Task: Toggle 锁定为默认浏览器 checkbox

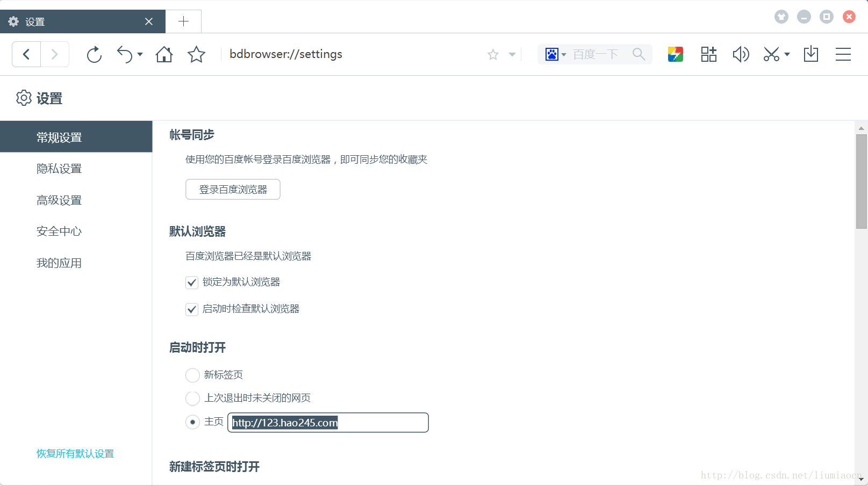Action: tap(192, 282)
